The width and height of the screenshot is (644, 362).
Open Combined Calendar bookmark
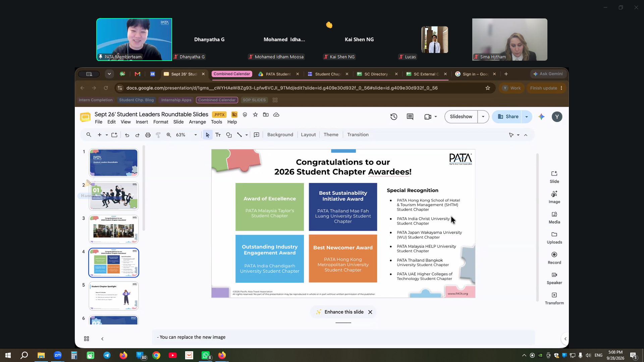217,100
